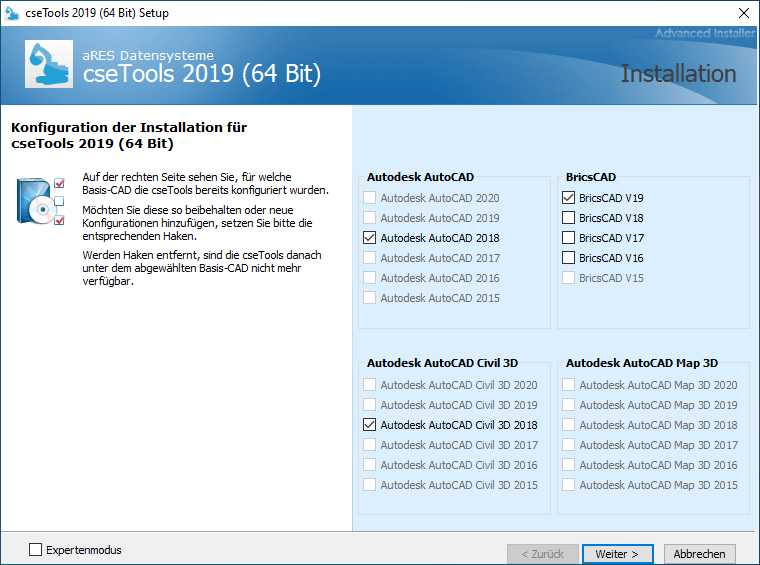760x565 pixels.
Task: Close the cseTools setup window
Action: tap(743, 13)
